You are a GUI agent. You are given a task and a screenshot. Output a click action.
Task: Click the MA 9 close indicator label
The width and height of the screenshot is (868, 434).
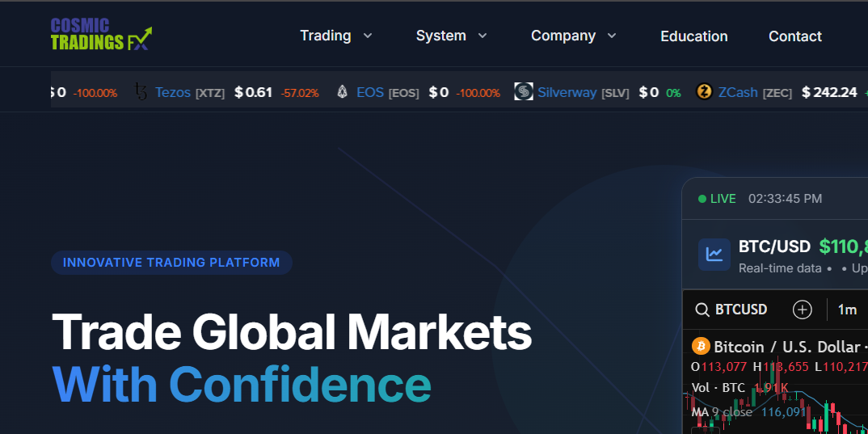pos(722,412)
